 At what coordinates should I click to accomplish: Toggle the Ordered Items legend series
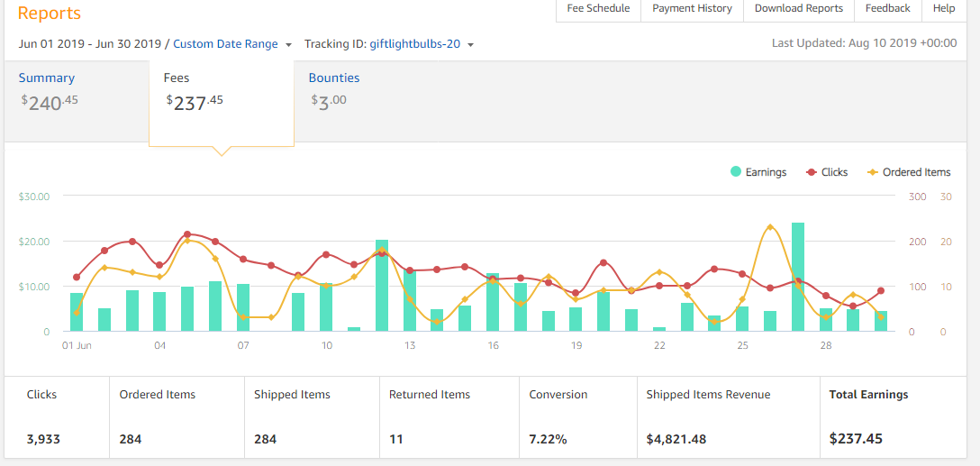click(909, 172)
